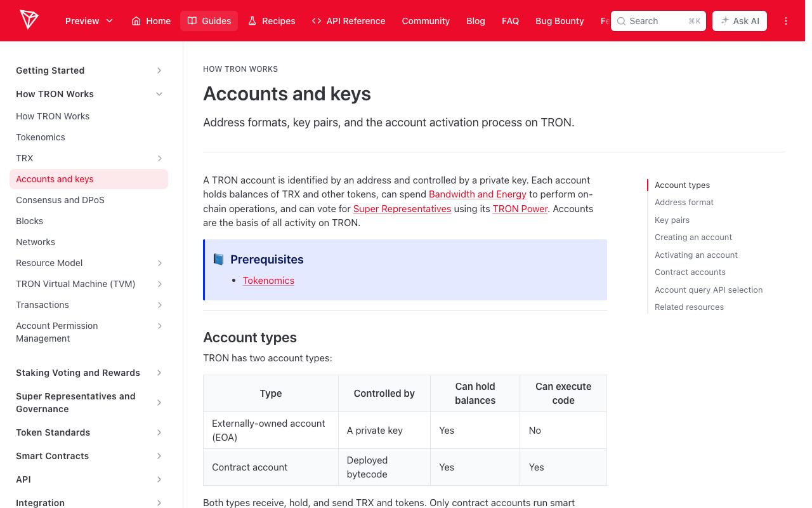Expand TRON Virtual Machine (TVM) chevron

pos(159,284)
